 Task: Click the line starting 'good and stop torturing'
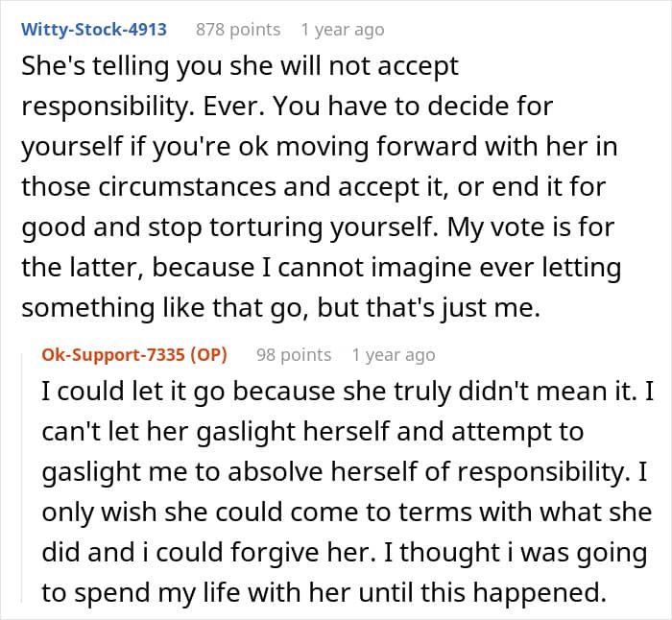click(318, 227)
